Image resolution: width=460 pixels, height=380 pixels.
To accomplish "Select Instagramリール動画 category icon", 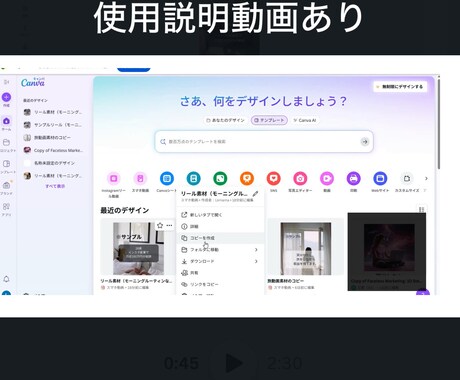I will point(113,179).
